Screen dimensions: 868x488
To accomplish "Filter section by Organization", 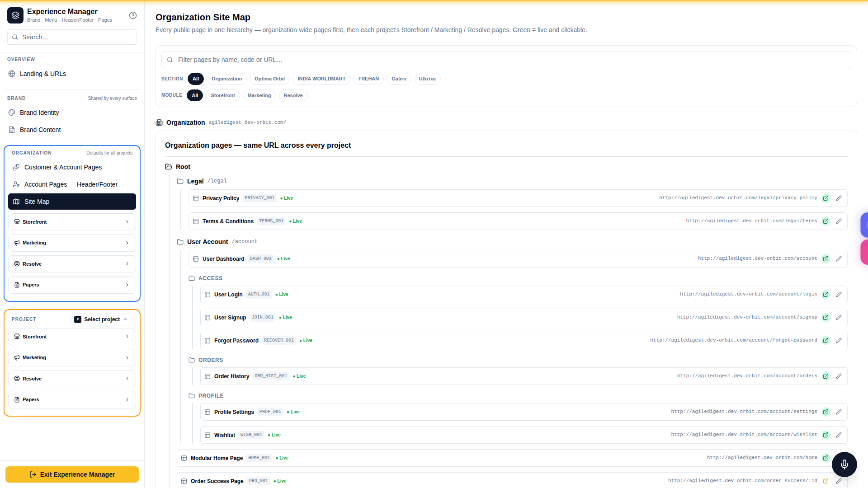I will point(226,79).
